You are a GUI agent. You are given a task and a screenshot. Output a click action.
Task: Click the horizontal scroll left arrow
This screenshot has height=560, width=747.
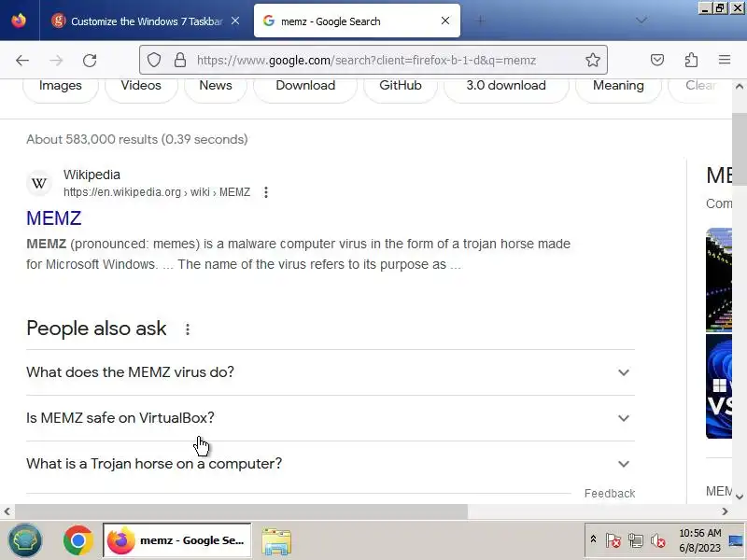7,511
